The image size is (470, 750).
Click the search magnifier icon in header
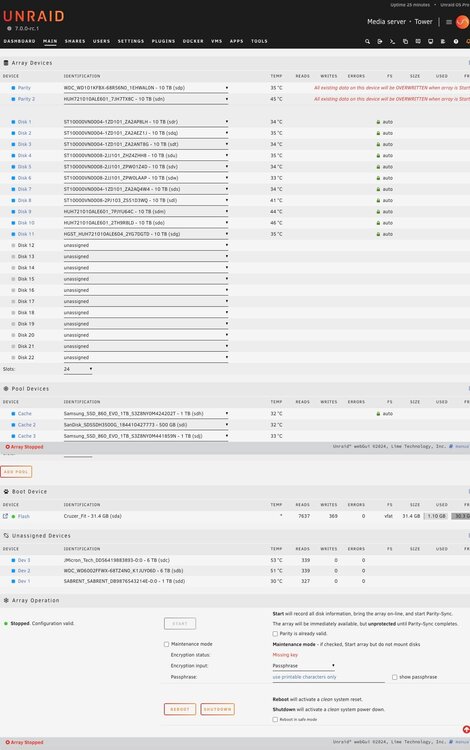pyautogui.click(x=367, y=42)
